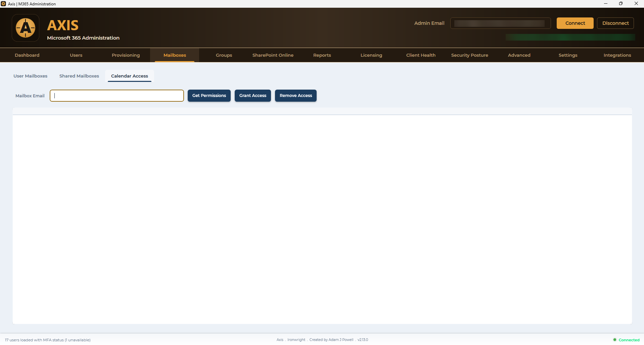Focus the Mailbox Email input field
The width and height of the screenshot is (644, 345).
tap(117, 96)
